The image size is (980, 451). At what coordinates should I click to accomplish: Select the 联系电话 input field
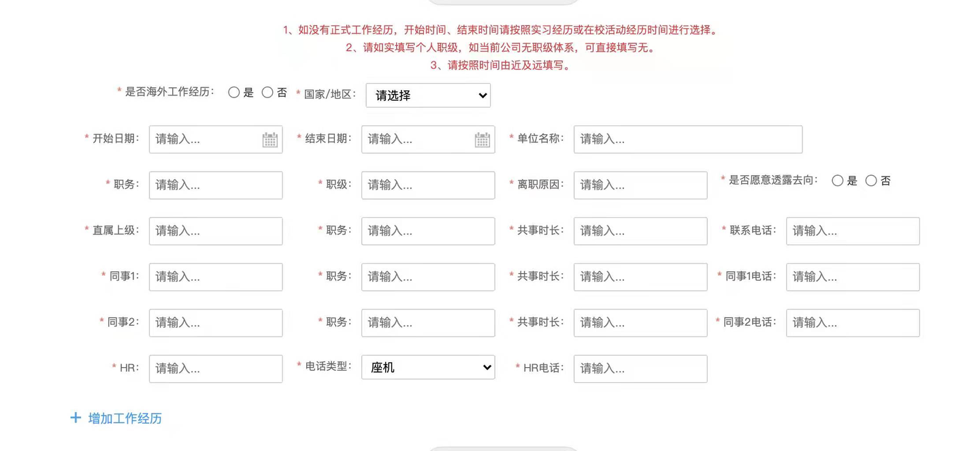[x=853, y=231]
